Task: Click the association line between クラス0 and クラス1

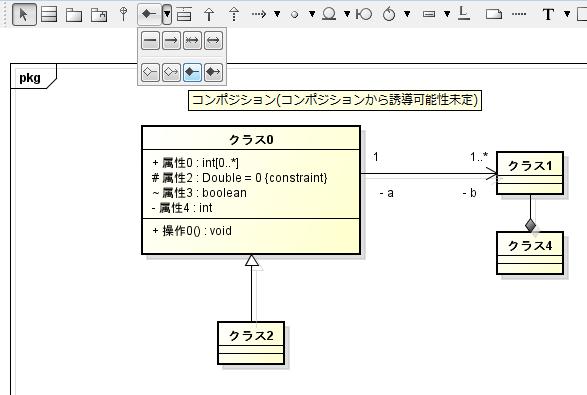Action: pyautogui.click(x=429, y=173)
